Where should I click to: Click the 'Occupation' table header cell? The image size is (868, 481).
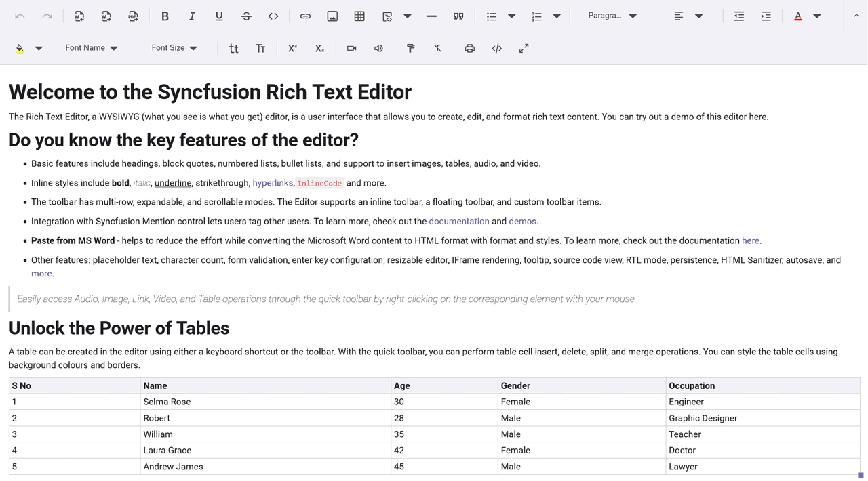[x=763, y=385]
